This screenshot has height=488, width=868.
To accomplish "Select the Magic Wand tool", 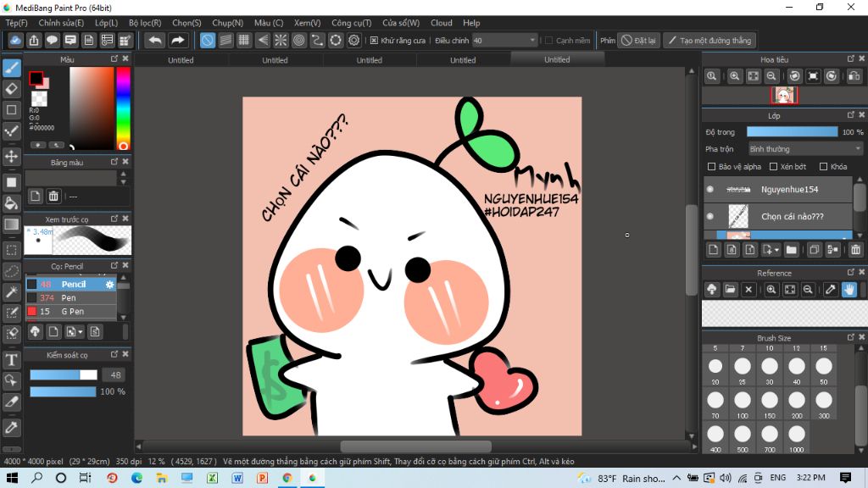I will click(12, 291).
